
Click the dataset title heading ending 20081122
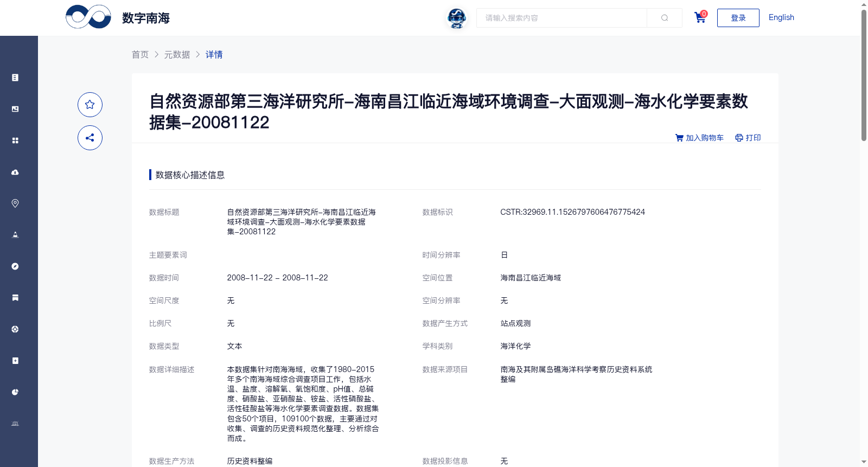click(x=449, y=112)
